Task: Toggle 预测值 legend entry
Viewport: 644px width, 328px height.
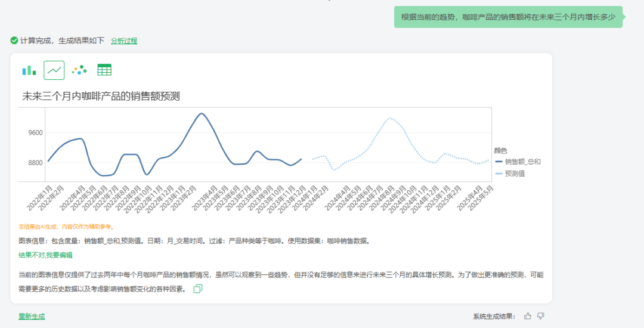Action: tap(510, 174)
